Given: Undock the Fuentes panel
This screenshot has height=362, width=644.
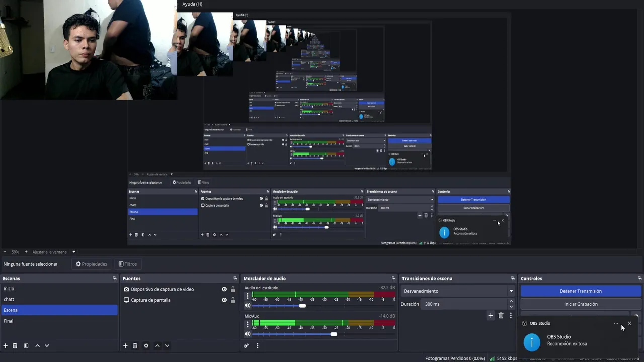Looking at the screenshot, I should coord(235,278).
